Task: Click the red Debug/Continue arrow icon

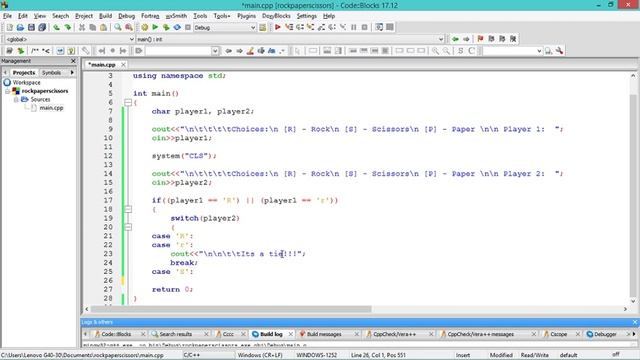Action: (x=278, y=27)
